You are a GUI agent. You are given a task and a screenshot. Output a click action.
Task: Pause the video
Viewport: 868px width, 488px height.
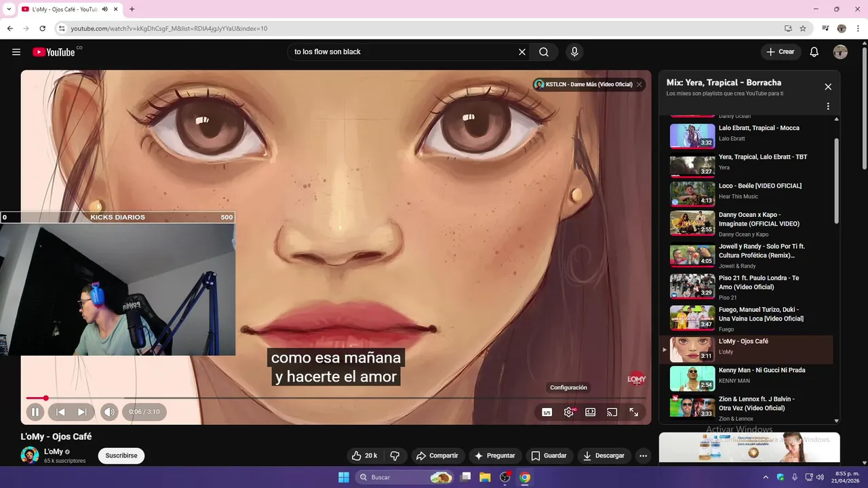click(35, 411)
